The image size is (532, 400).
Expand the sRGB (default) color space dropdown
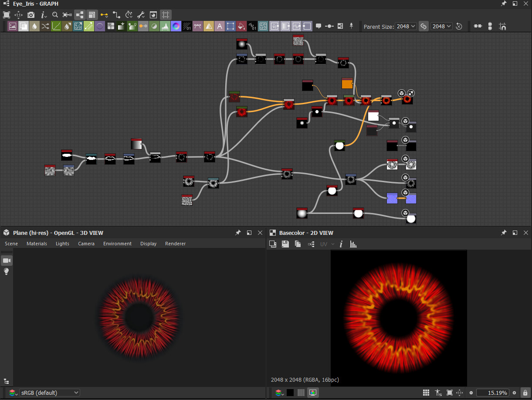pyautogui.click(x=50, y=393)
